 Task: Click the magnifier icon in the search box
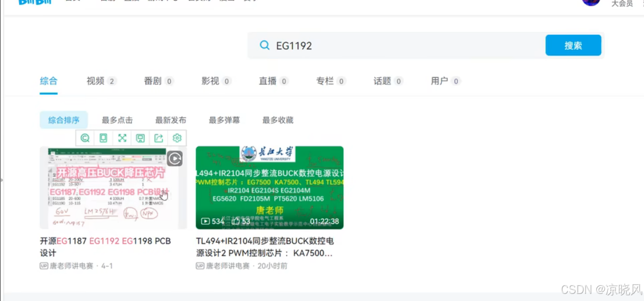265,45
